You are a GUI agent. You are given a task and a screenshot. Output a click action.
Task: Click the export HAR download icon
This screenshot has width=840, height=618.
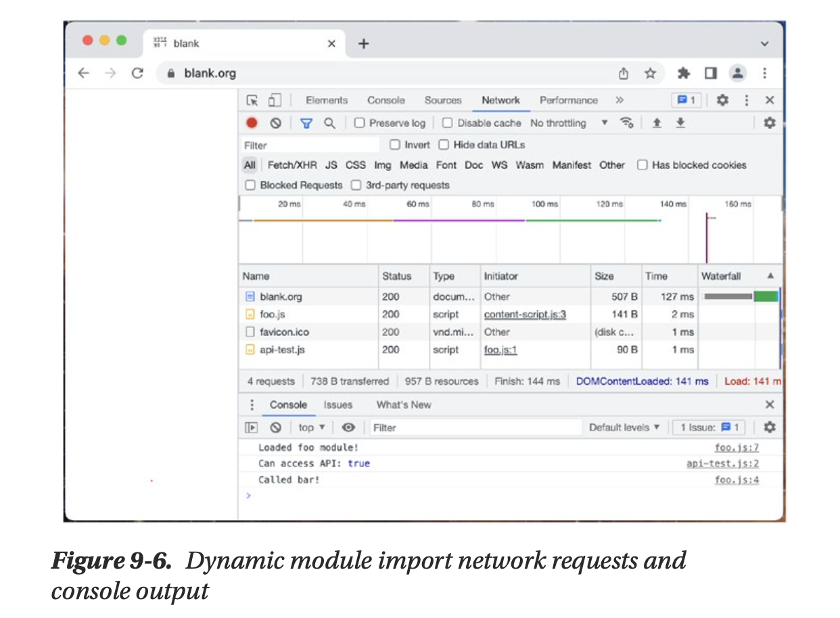pos(680,123)
